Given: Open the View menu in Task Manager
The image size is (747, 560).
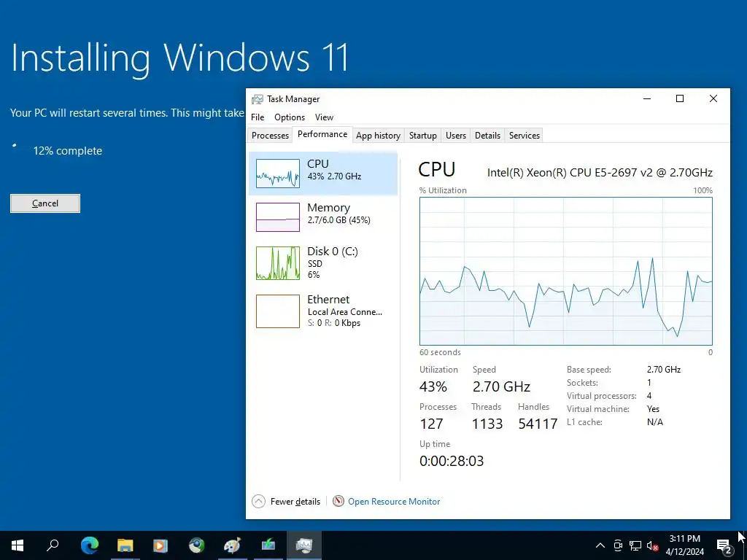Looking at the screenshot, I should pyautogui.click(x=324, y=117).
